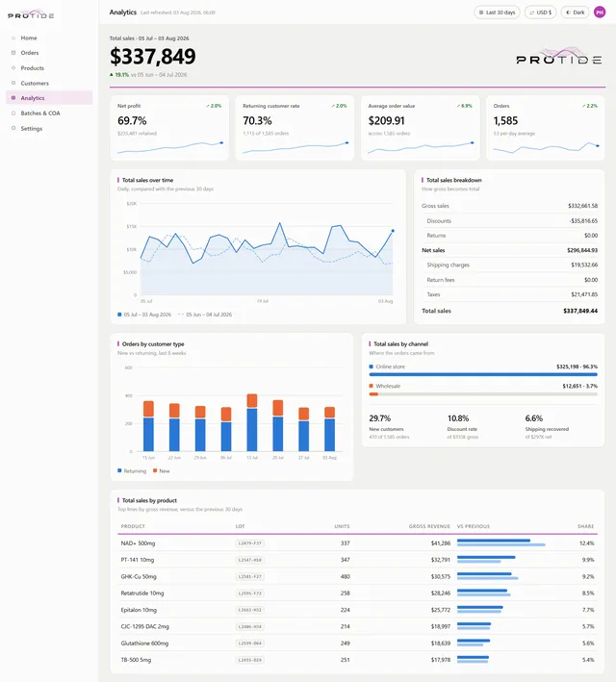Select the Glutathione 600mg product name

[x=144, y=644]
